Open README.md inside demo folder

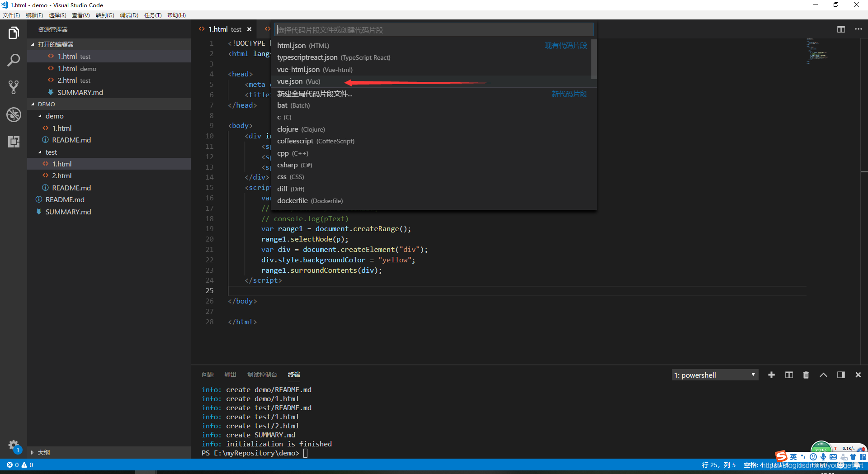[109, 140]
